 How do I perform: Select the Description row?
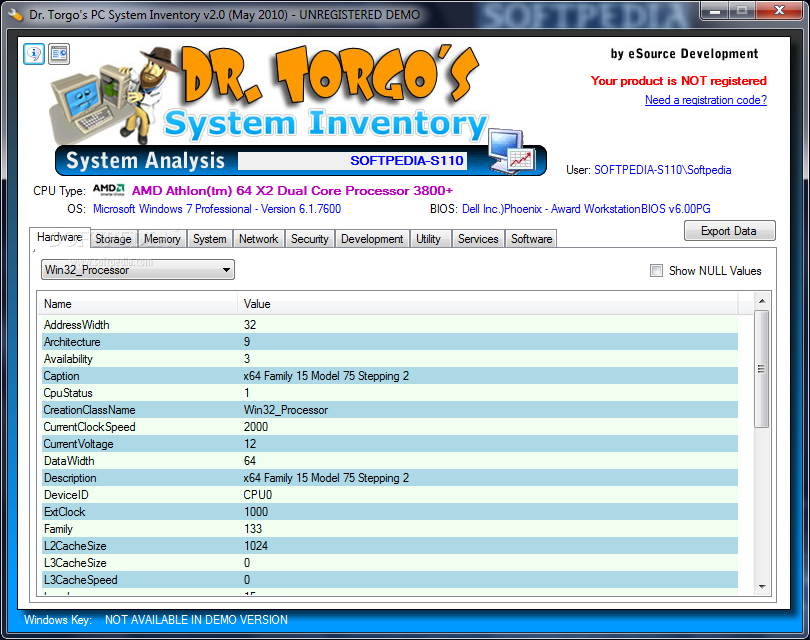(x=388, y=478)
